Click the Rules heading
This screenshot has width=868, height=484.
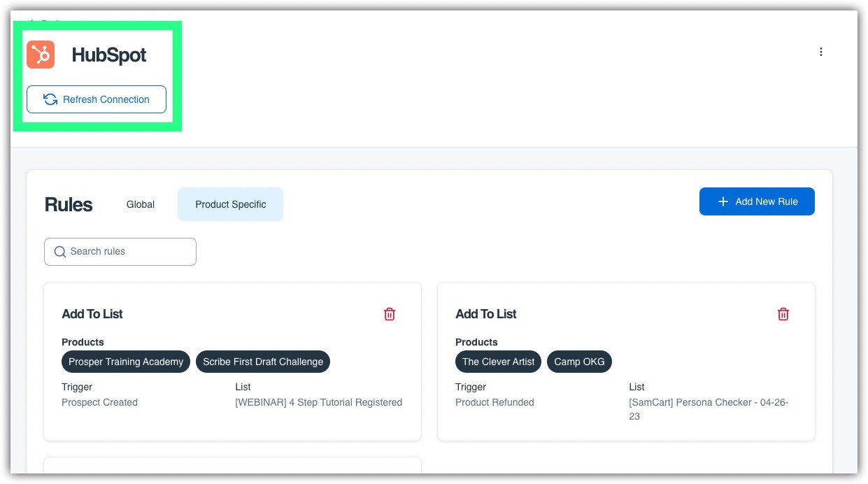click(69, 205)
